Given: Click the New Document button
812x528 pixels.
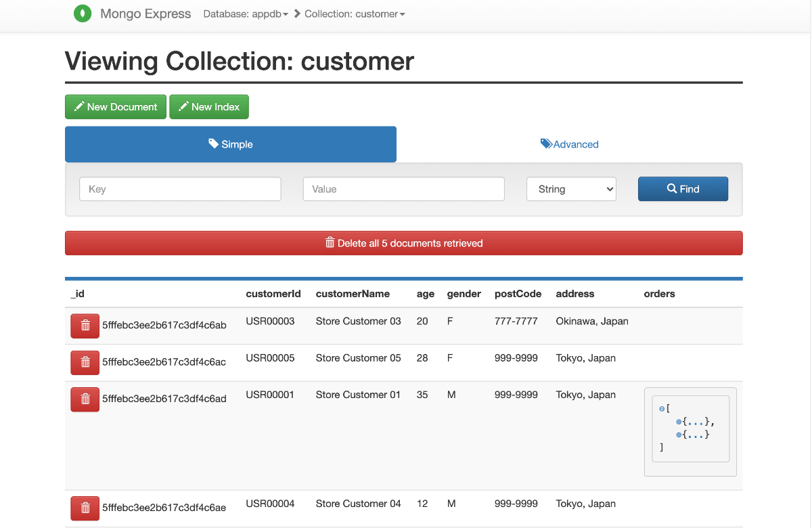Looking at the screenshot, I should [x=116, y=107].
